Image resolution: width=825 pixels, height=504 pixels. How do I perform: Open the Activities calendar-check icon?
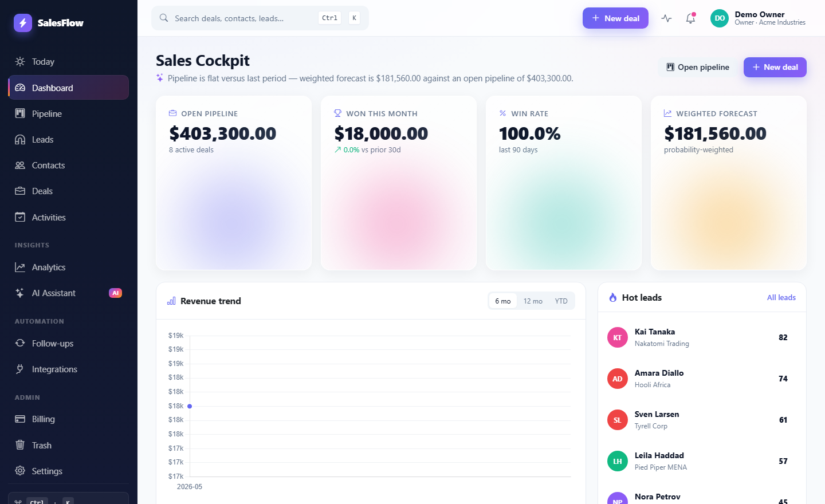pyautogui.click(x=20, y=217)
